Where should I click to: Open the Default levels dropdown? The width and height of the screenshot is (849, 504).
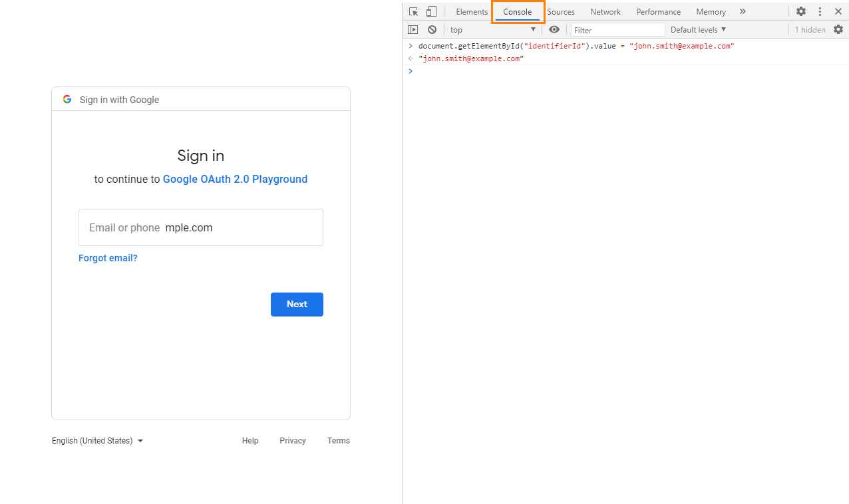pyautogui.click(x=697, y=29)
